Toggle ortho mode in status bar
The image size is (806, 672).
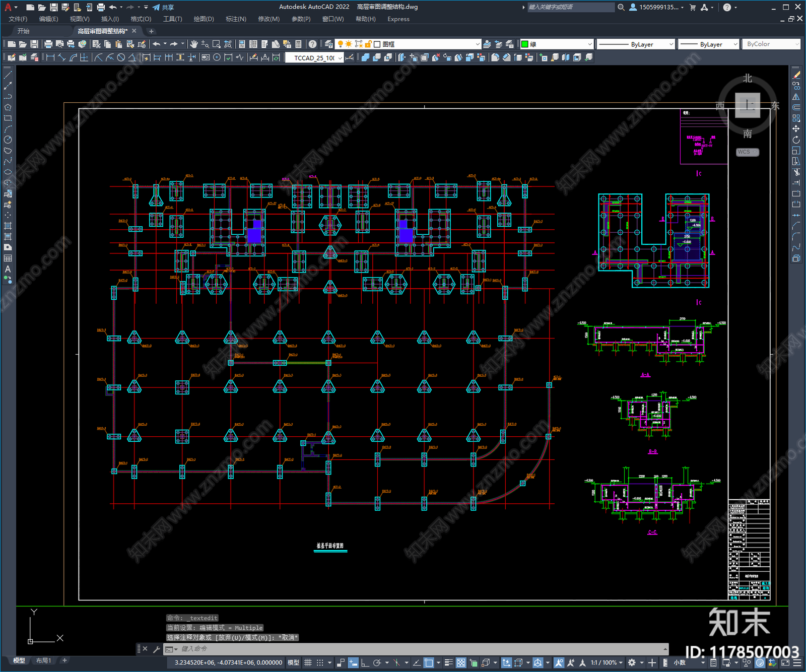[365, 662]
